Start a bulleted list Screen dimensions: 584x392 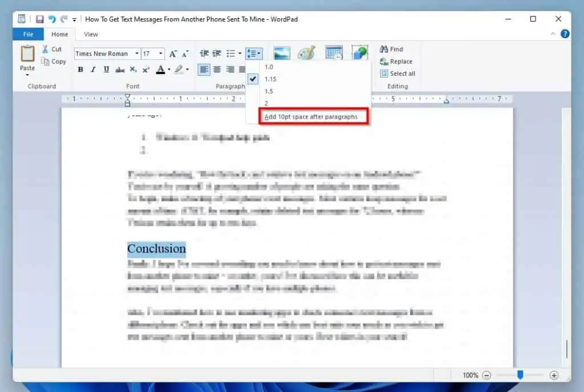coord(230,53)
